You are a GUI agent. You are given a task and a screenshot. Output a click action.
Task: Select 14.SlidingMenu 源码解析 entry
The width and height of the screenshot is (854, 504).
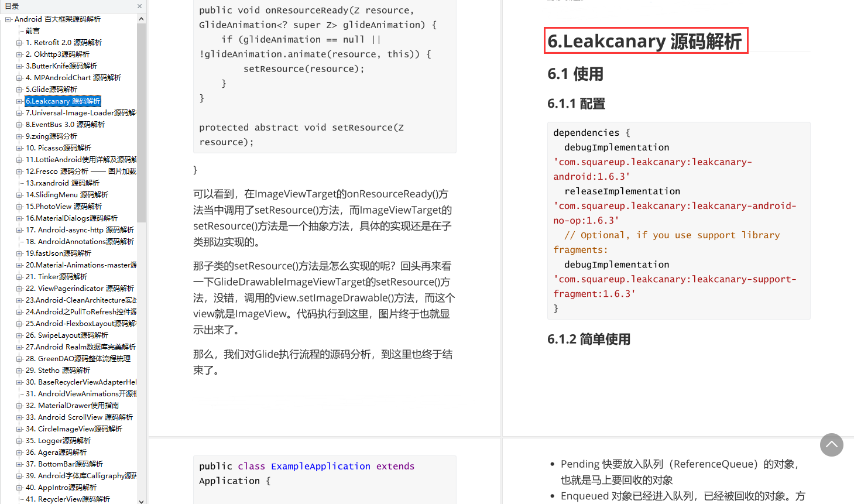click(x=67, y=195)
